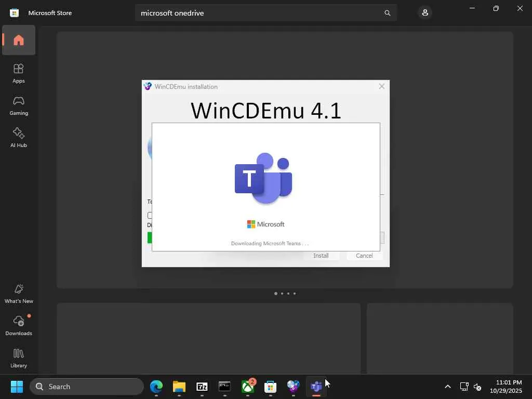Open the Xbox app from the taskbar
Image resolution: width=532 pixels, height=399 pixels.
point(248,387)
